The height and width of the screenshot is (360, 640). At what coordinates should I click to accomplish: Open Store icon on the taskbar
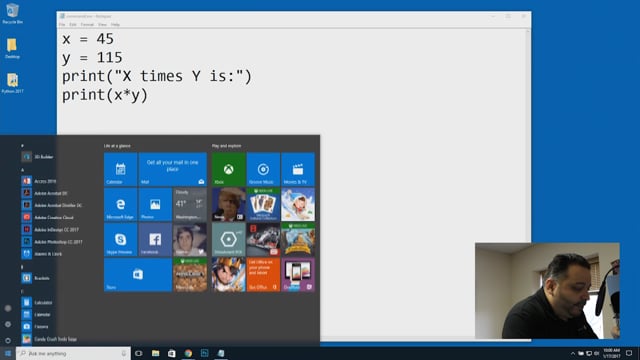(172, 353)
